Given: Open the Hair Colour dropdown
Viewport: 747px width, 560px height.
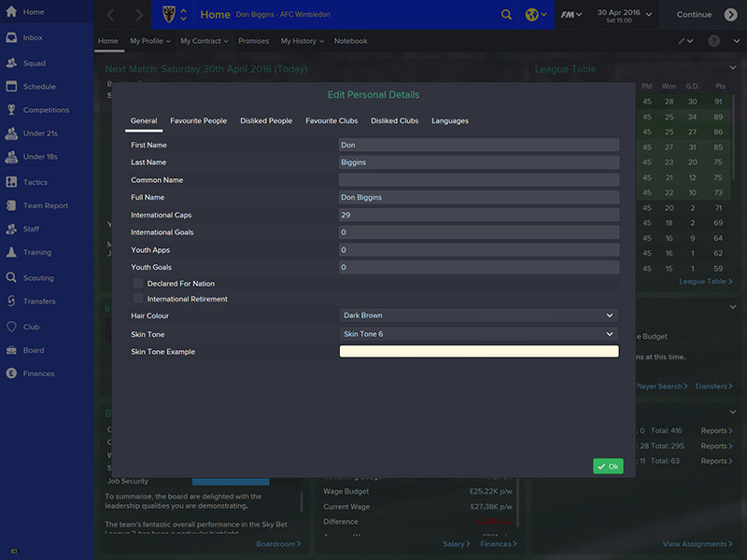Looking at the screenshot, I should (x=479, y=315).
